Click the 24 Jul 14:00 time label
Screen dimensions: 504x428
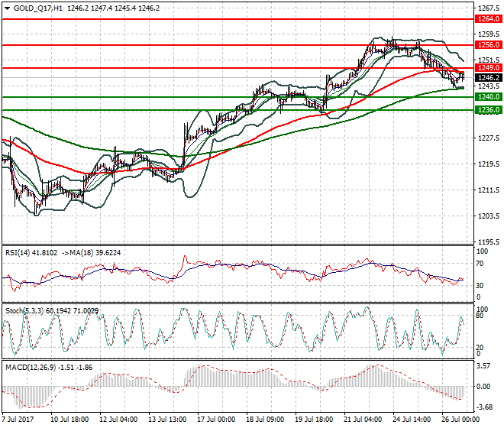tap(412, 420)
